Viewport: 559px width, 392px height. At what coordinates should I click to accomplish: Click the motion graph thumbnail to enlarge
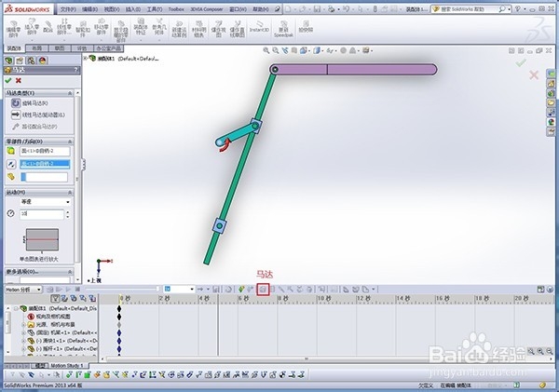pos(42,240)
